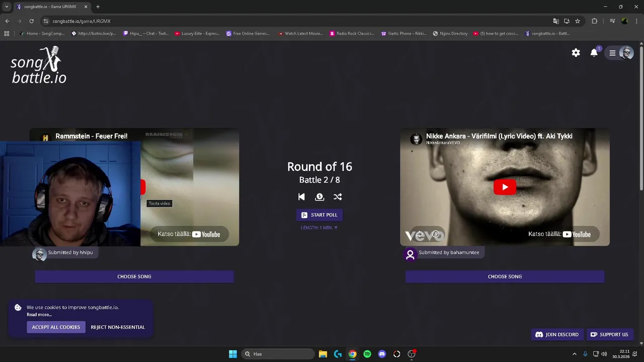Open Nikke Ankara video on YouTube
This screenshot has height=362, width=644.
[x=559, y=234]
